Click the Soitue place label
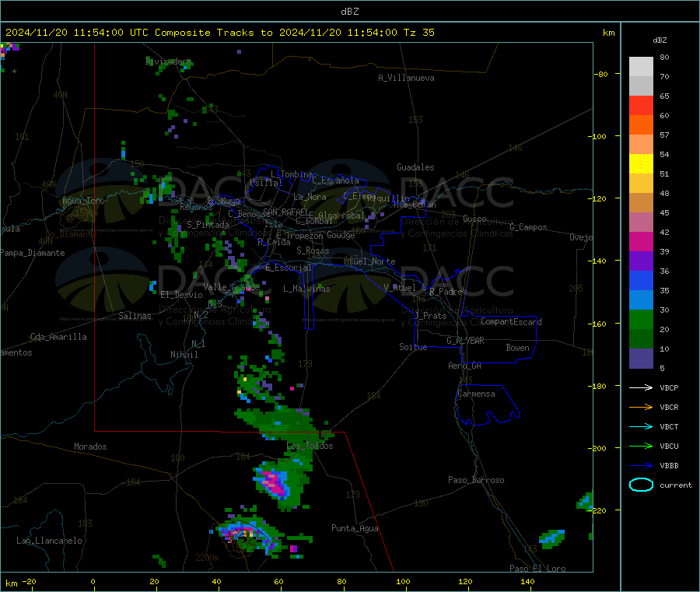Screen dimensions: 700x592 pos(413,347)
